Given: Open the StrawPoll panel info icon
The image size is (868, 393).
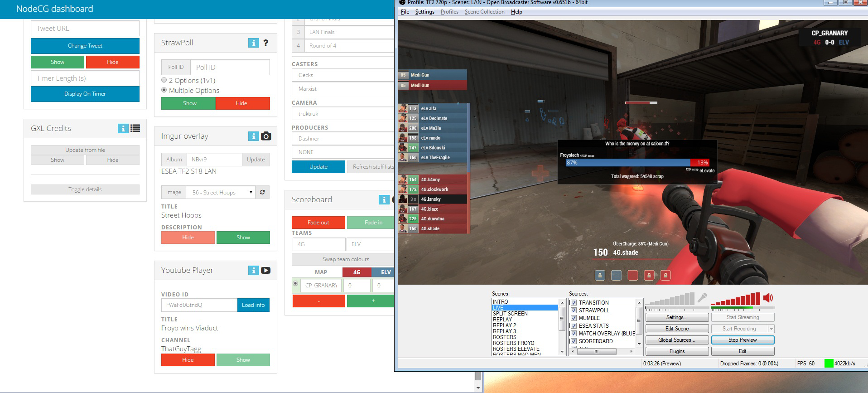Looking at the screenshot, I should [254, 43].
